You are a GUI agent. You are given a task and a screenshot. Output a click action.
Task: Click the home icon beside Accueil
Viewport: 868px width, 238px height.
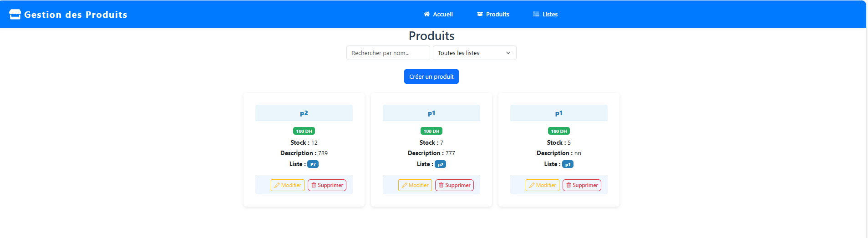pyautogui.click(x=426, y=14)
